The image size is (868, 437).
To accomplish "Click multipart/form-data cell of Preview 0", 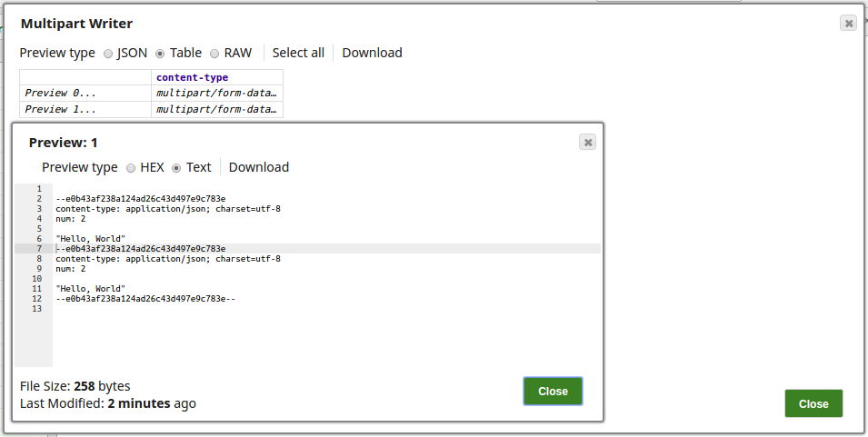I will [216, 94].
